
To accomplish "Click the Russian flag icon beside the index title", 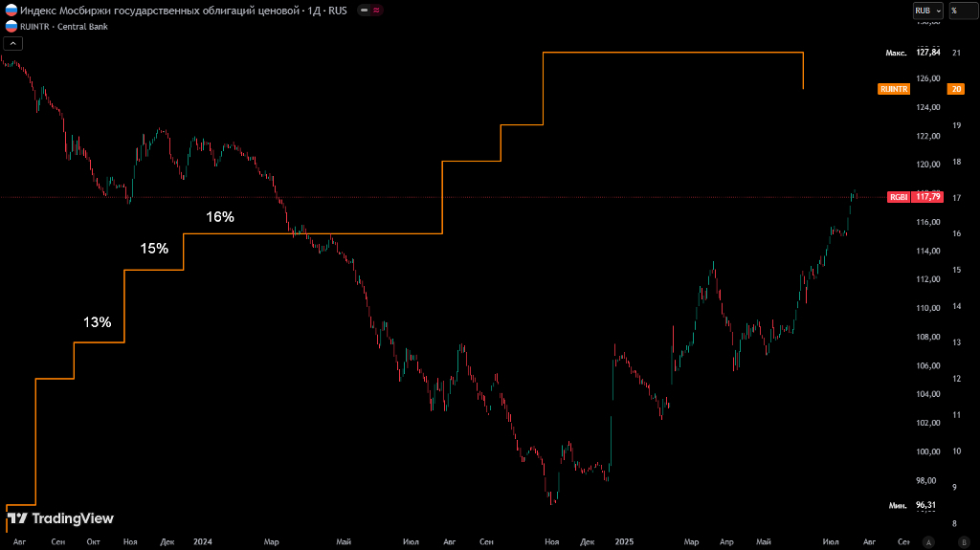I will coord(11,11).
